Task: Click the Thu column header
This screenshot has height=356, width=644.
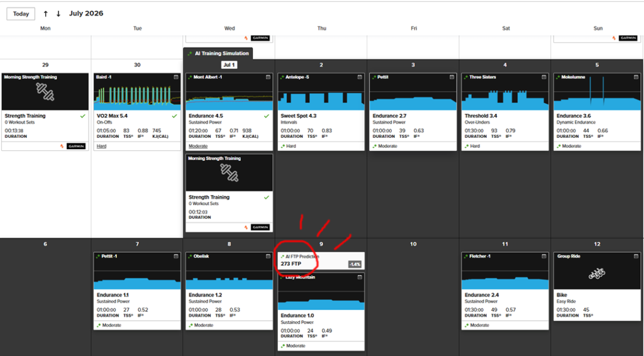Action: click(321, 28)
